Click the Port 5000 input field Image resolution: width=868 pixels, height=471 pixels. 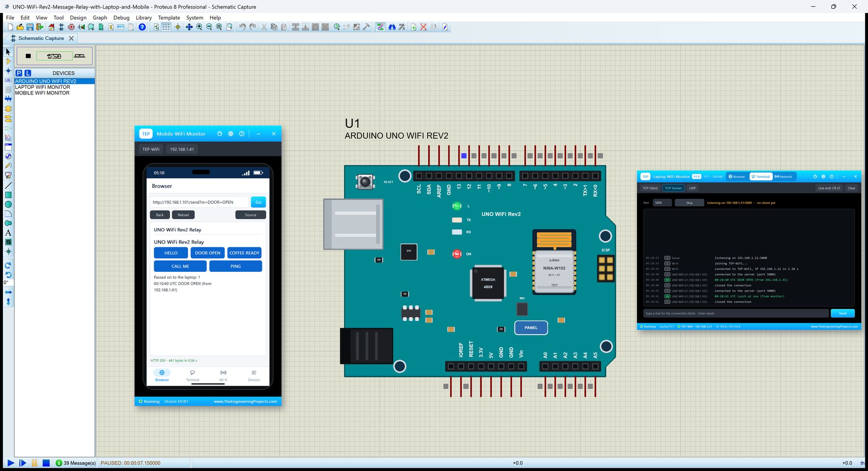point(662,202)
